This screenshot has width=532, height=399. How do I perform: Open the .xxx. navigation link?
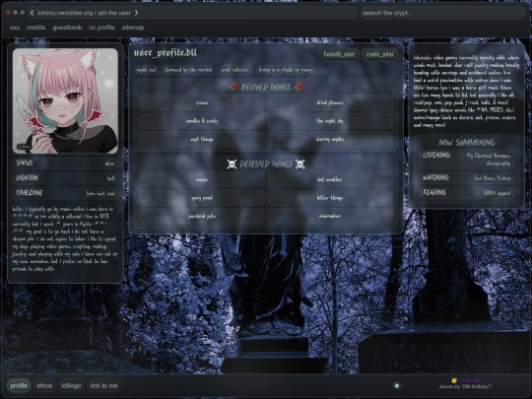[15, 28]
